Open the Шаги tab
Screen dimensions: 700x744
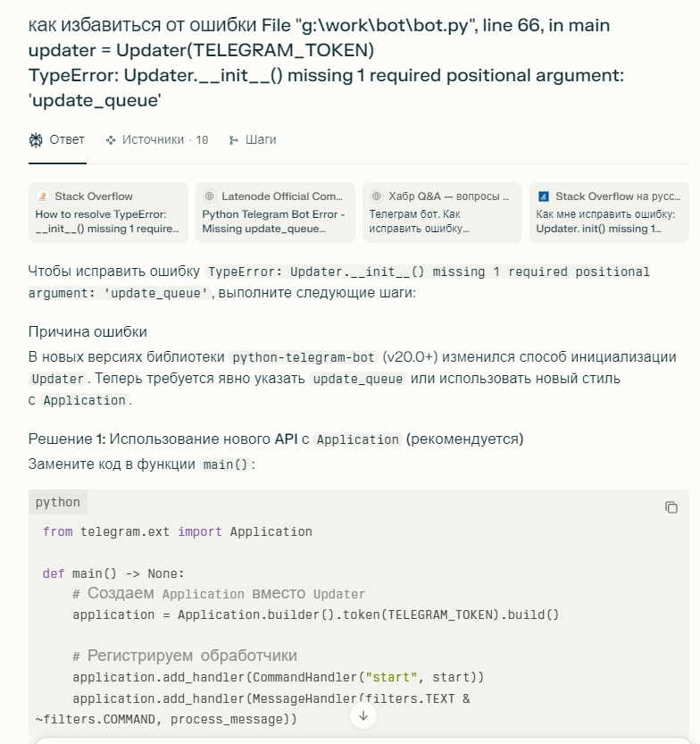pyautogui.click(x=261, y=139)
